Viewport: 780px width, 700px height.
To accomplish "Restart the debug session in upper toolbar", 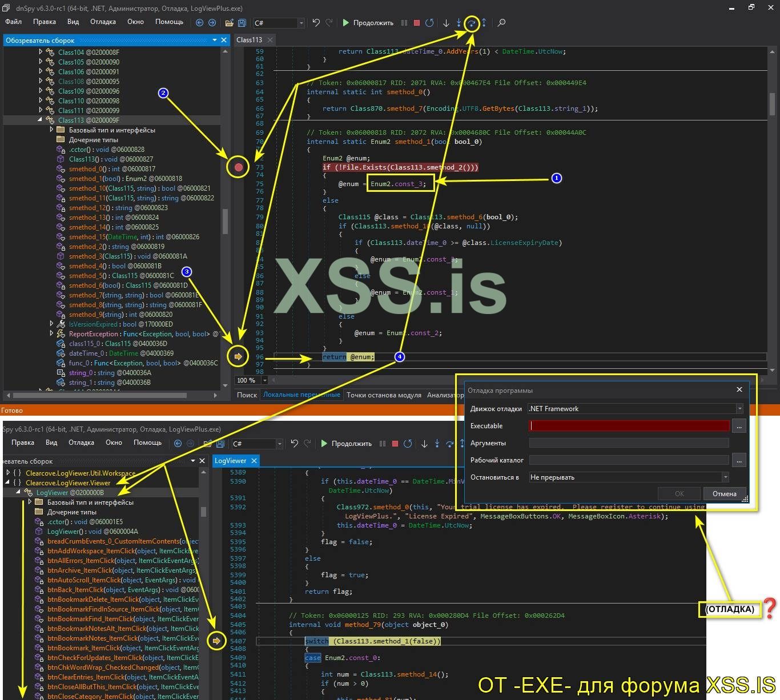I will click(x=429, y=23).
